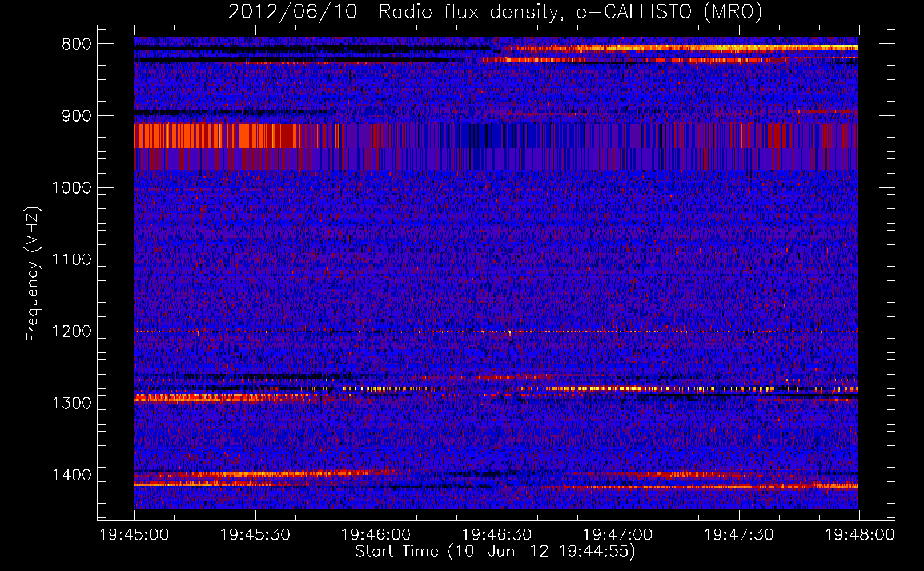Click the 'Frequency (MHZ)' axis label
924x571 pixels.
pos(33,274)
